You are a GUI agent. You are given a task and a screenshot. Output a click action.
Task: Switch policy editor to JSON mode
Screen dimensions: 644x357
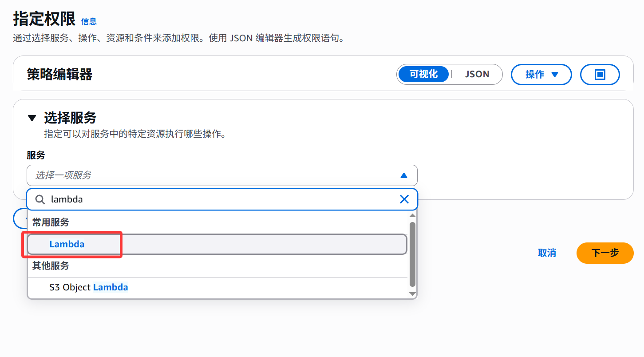477,75
